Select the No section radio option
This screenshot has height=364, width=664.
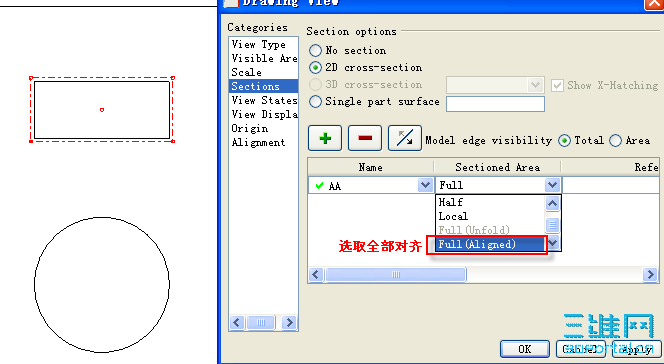coord(315,51)
